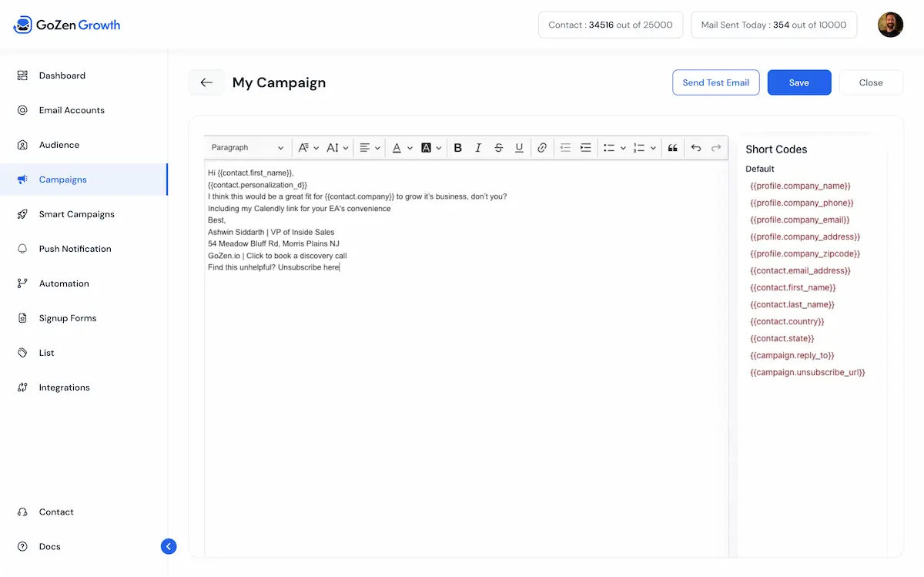Collapse the sidebar with the arrow toggle
The image size is (924, 577).
(169, 546)
